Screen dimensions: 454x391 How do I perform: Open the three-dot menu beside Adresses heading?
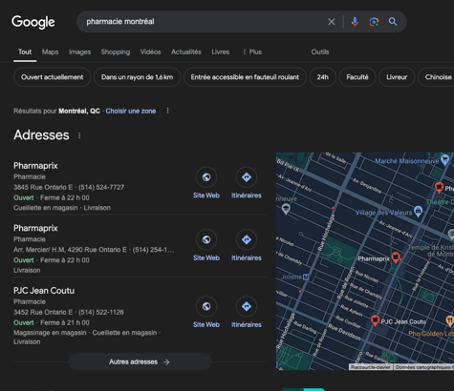coord(79,136)
